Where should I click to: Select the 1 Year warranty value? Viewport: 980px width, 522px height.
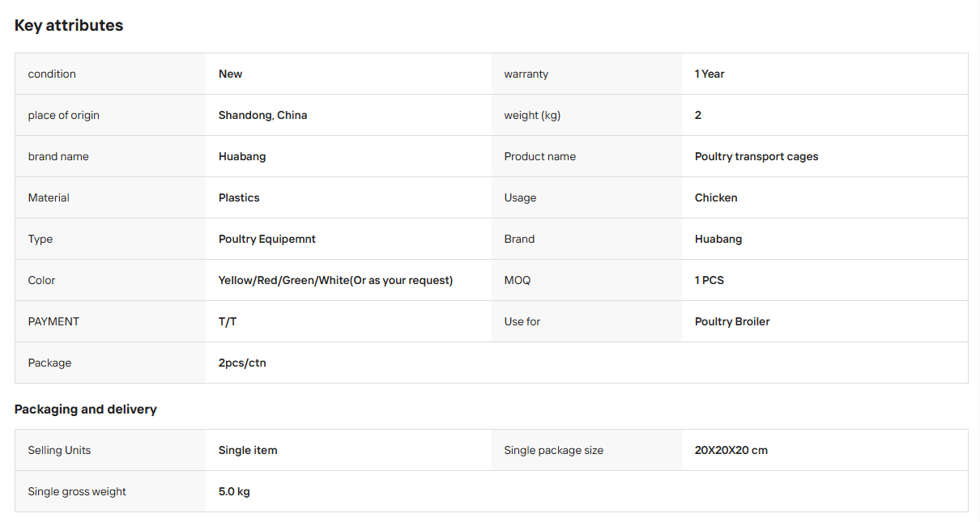[709, 74]
